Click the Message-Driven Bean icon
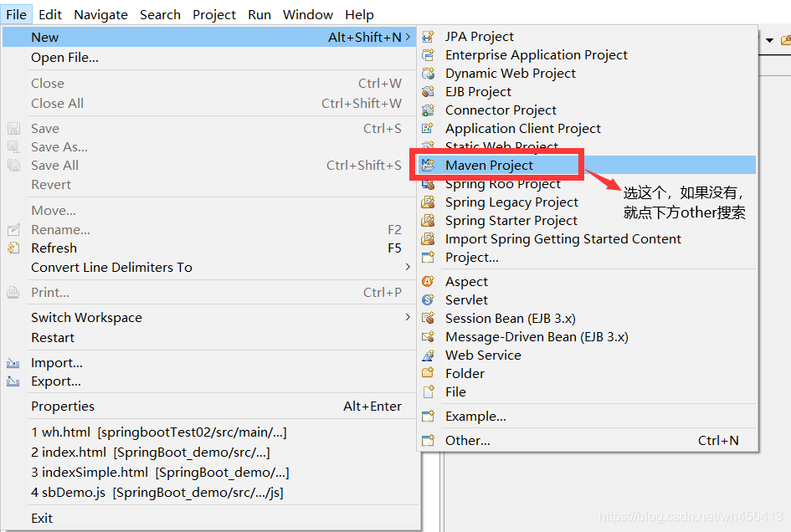The width and height of the screenshot is (791, 532). 428,336
